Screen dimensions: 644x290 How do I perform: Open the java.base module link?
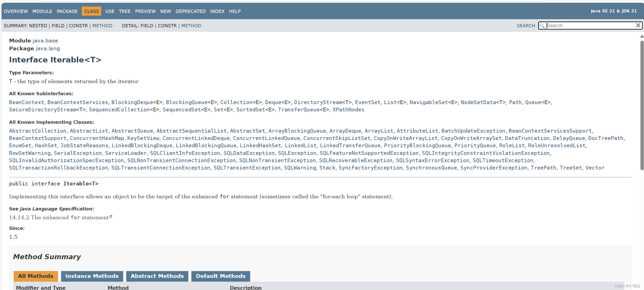[45, 41]
